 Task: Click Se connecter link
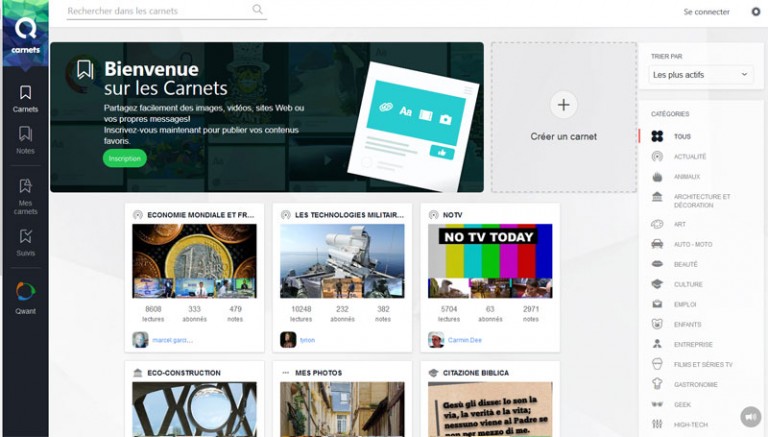tap(706, 12)
